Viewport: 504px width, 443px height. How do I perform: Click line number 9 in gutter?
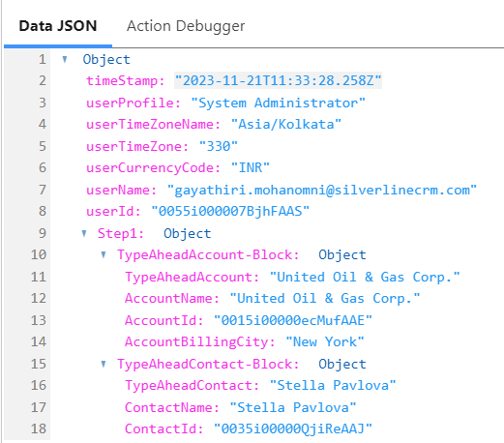tap(43, 233)
